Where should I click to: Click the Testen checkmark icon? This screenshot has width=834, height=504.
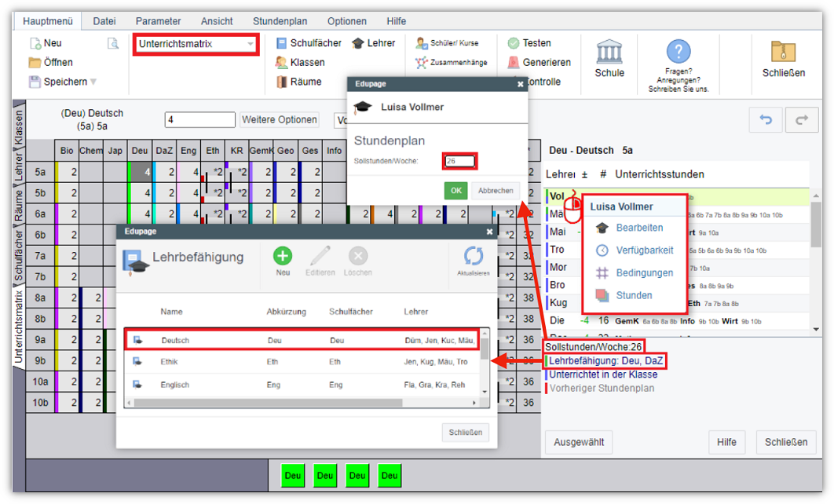514,43
